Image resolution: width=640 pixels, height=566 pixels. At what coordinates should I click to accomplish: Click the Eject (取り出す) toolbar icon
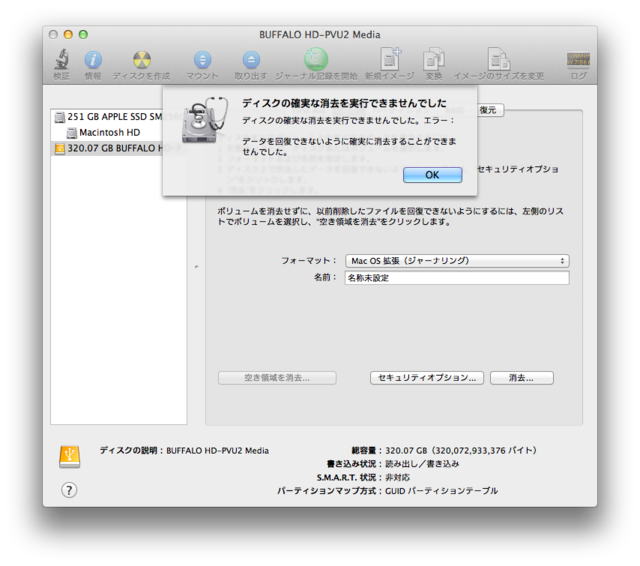251,60
